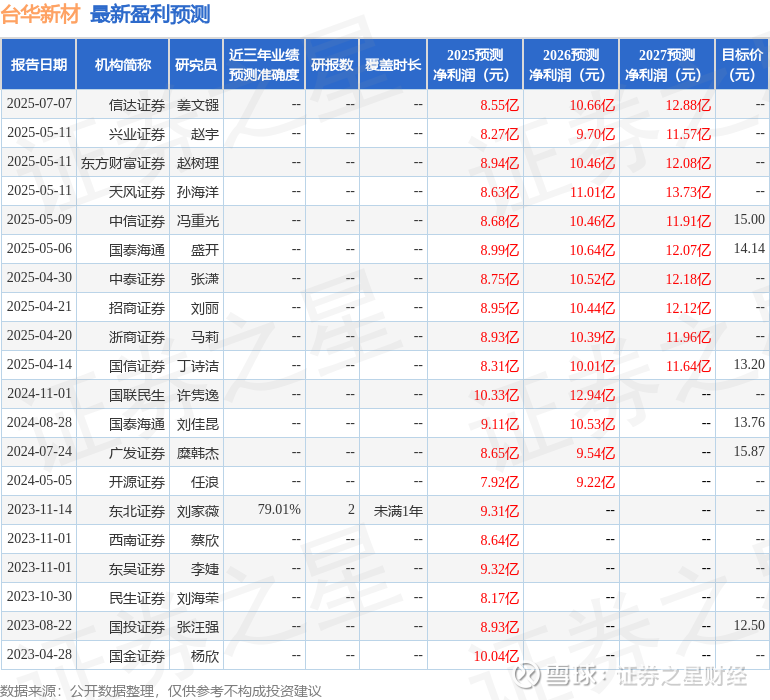Click the 近三年业绩预测准确度 header

[264, 64]
